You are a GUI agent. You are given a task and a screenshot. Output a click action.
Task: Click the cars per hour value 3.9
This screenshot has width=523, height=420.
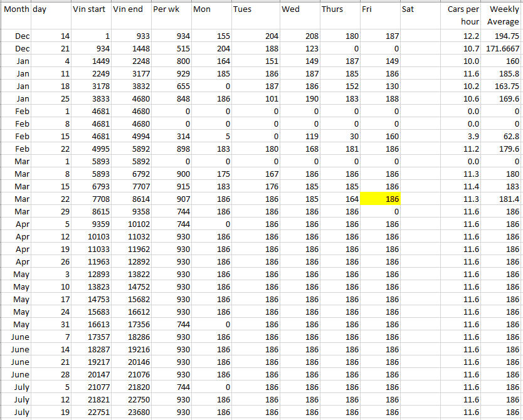tap(463, 136)
